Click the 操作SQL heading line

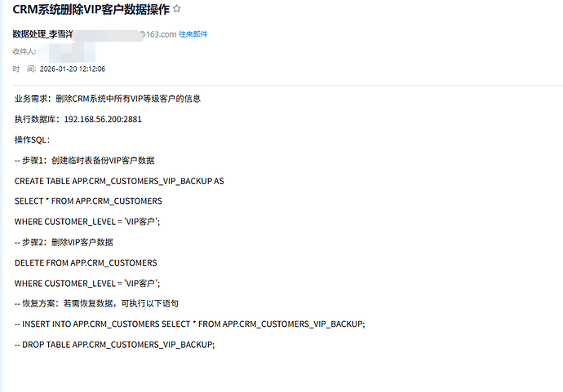pos(32,139)
